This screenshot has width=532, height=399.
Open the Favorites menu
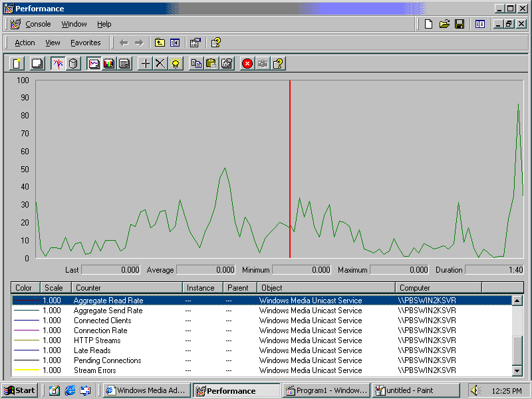86,43
